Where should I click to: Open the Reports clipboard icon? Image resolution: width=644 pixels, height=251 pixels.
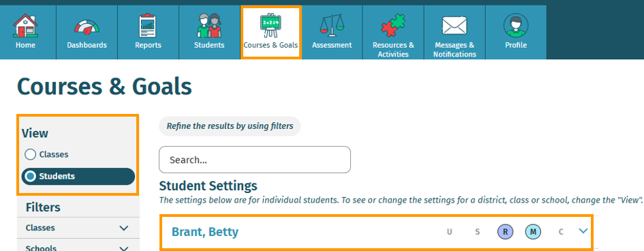pyautogui.click(x=148, y=26)
